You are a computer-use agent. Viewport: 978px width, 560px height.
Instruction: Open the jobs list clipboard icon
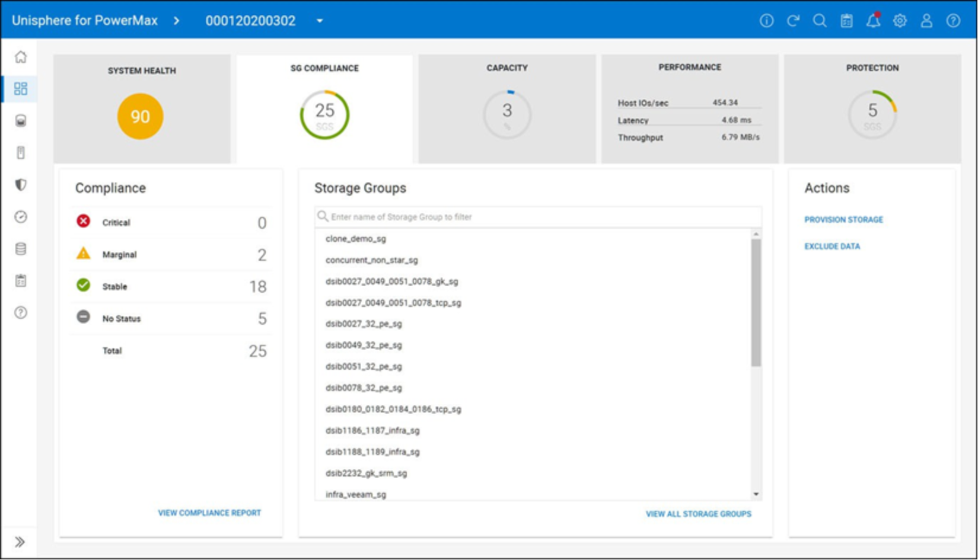pos(847,21)
